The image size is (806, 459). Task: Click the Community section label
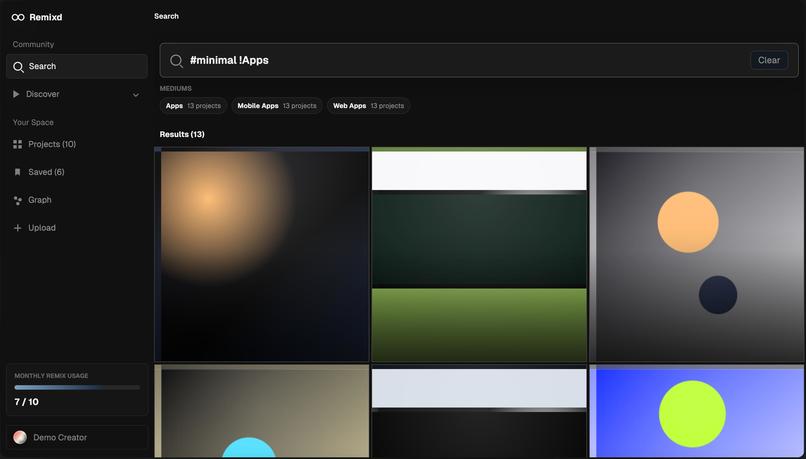pos(33,45)
